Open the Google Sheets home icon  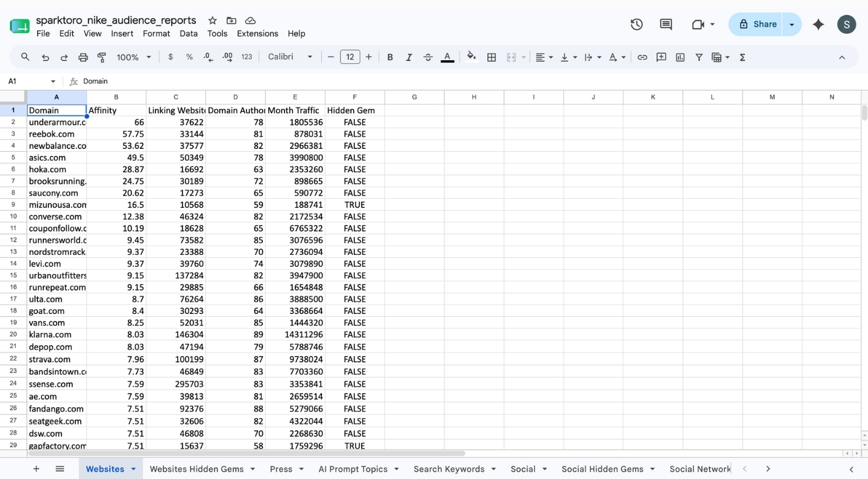tap(19, 25)
